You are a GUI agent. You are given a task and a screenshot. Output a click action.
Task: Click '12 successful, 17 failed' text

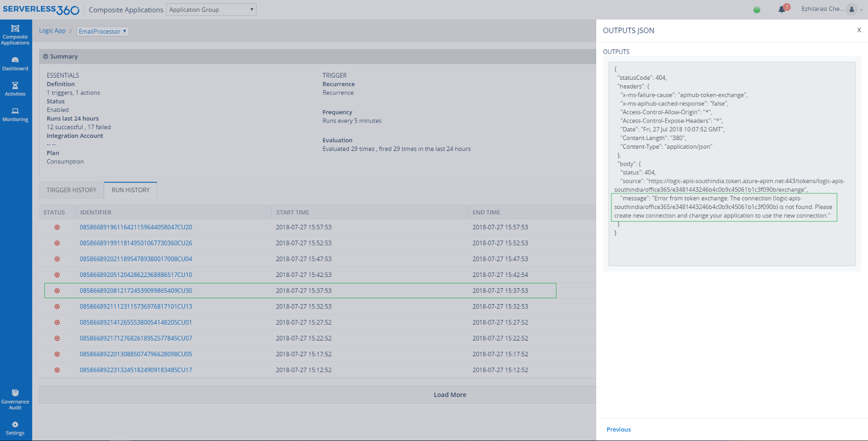point(79,127)
